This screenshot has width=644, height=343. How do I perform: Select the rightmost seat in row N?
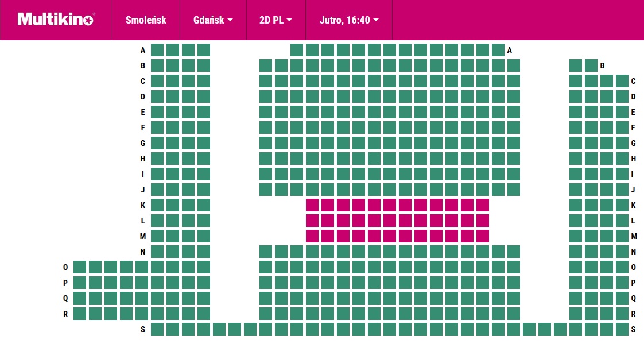[622, 252]
